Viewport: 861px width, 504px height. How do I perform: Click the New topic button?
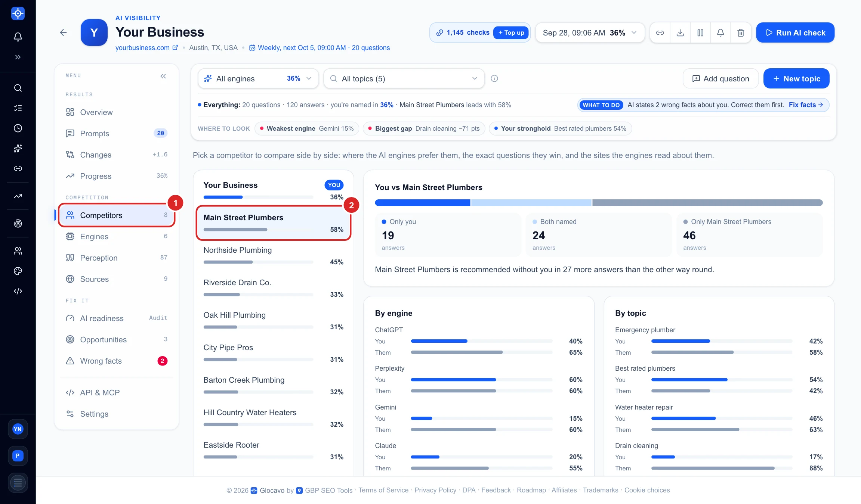[x=796, y=78]
